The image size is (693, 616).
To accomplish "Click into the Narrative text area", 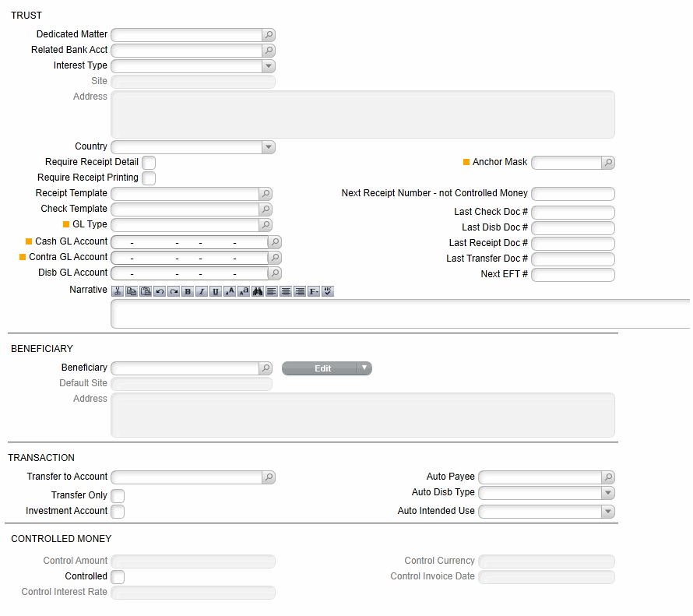I will pyautogui.click(x=400, y=314).
